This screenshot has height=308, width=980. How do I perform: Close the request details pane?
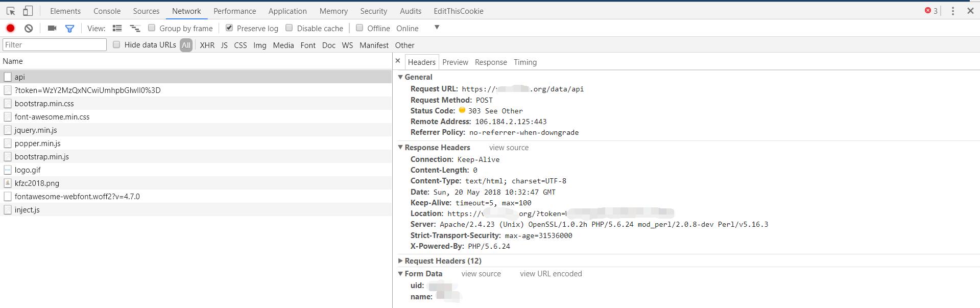398,61
